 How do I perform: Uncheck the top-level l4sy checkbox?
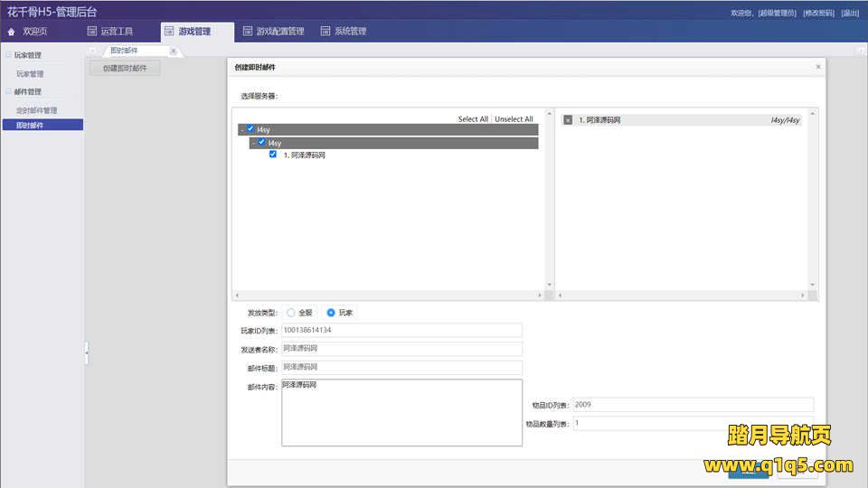click(250, 129)
